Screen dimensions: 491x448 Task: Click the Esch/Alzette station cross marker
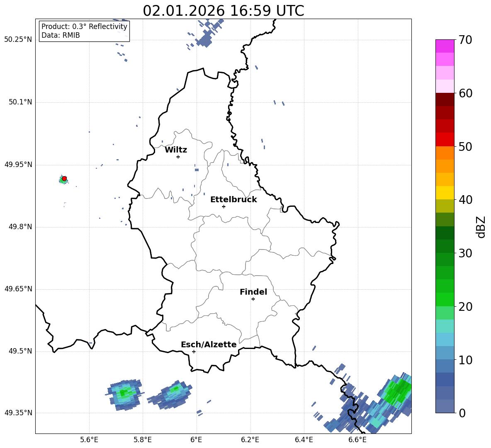(194, 351)
